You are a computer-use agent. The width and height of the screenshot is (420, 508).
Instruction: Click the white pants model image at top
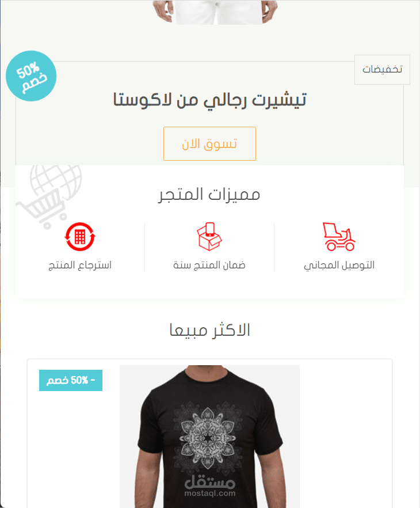point(215,12)
